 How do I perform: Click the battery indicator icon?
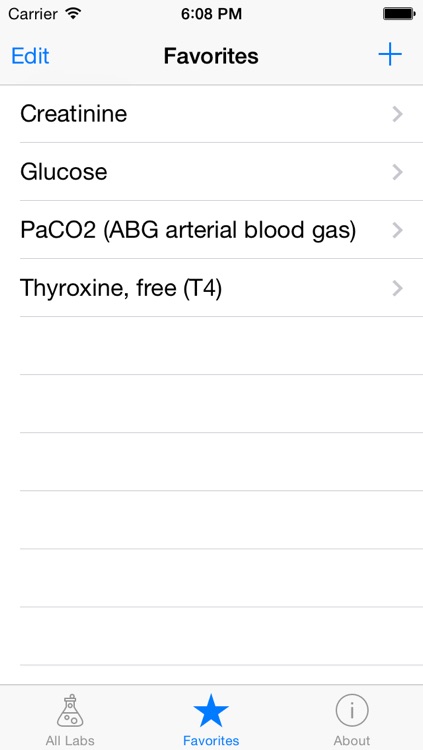[398, 14]
